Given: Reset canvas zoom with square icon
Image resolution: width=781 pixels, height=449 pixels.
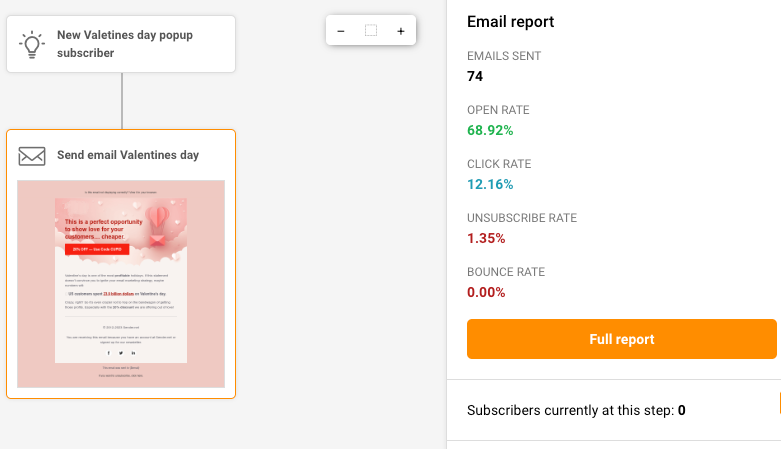Looking at the screenshot, I should pos(371,31).
